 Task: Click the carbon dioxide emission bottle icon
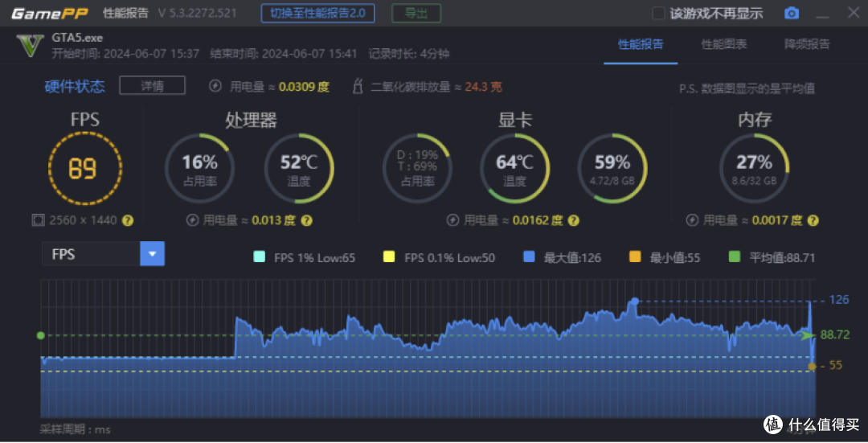358,86
